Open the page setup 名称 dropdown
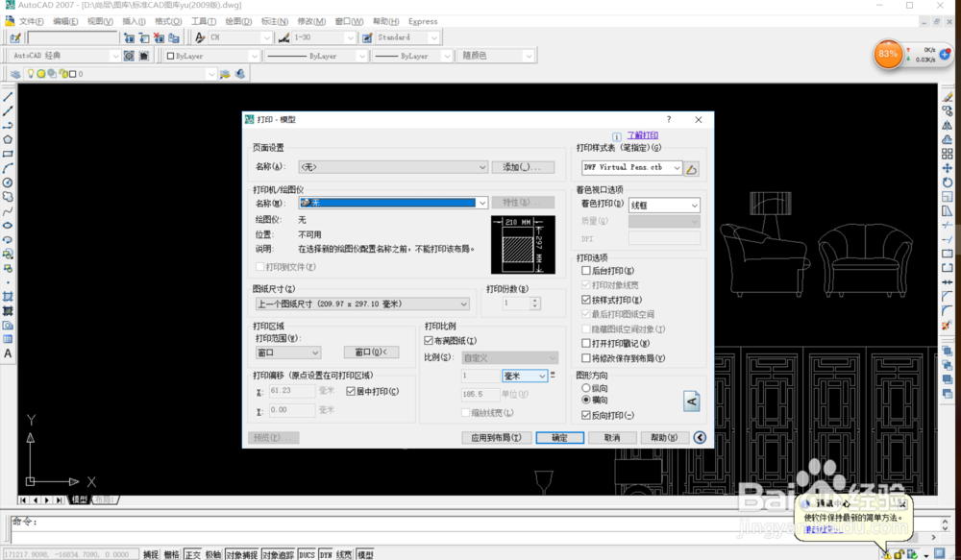This screenshot has width=961, height=560. [x=393, y=166]
